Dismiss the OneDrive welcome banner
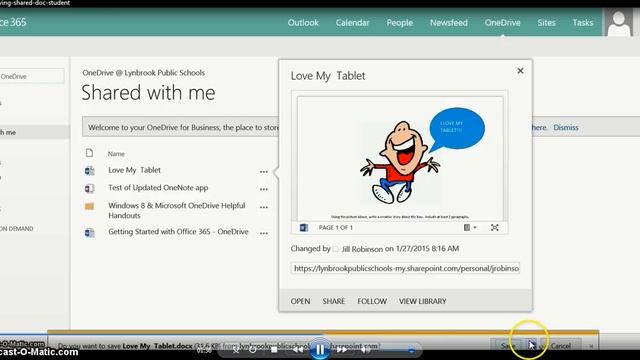This screenshot has width=640, height=360. point(566,127)
